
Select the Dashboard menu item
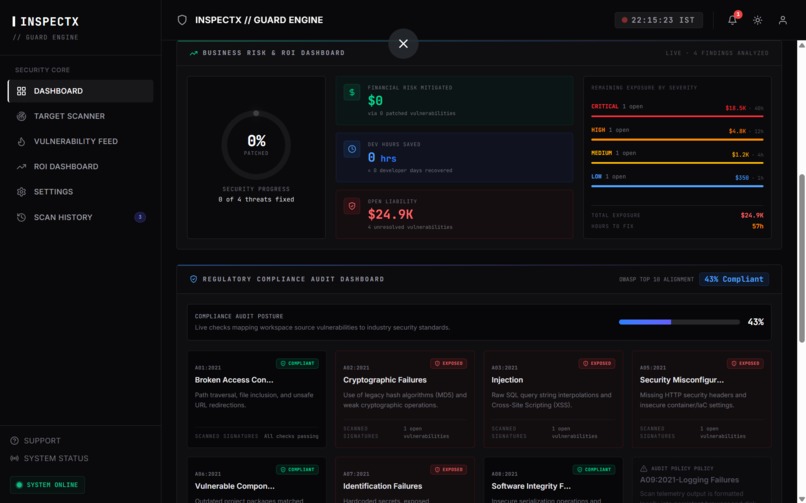tap(81, 91)
